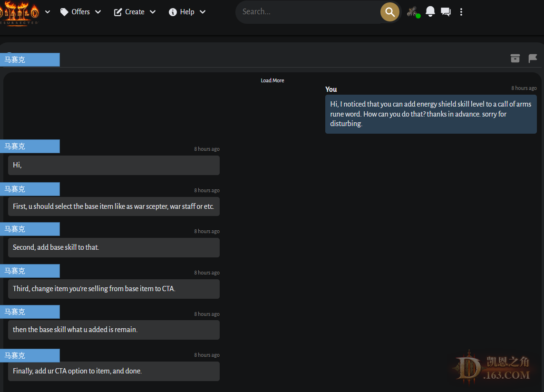
Task: Click the username in the conversation header
Action: 30,60
